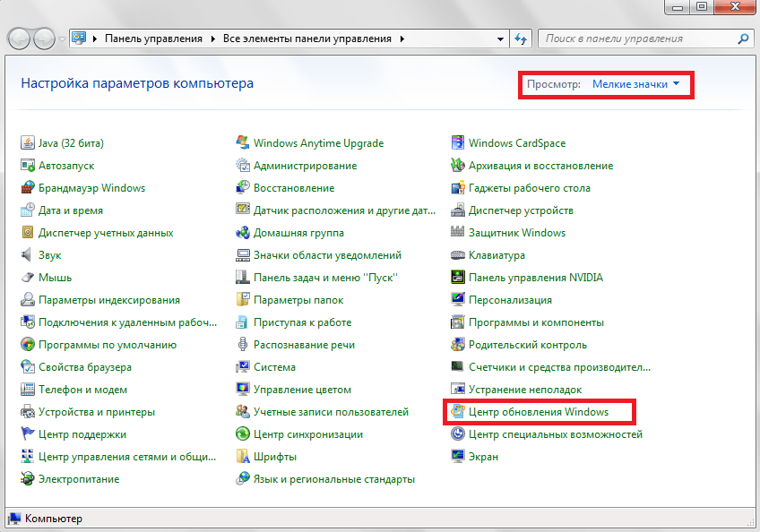Image resolution: width=760 pixels, height=532 pixels.
Task: Open Центр обновления Windows link
Action: tap(538, 412)
